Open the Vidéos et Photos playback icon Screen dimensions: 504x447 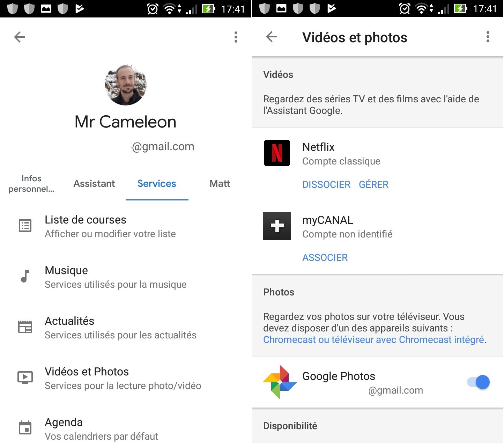pyautogui.click(x=24, y=377)
